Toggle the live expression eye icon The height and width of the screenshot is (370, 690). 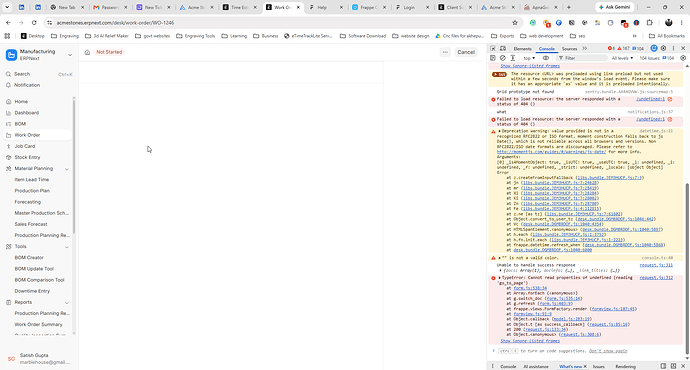click(x=546, y=58)
